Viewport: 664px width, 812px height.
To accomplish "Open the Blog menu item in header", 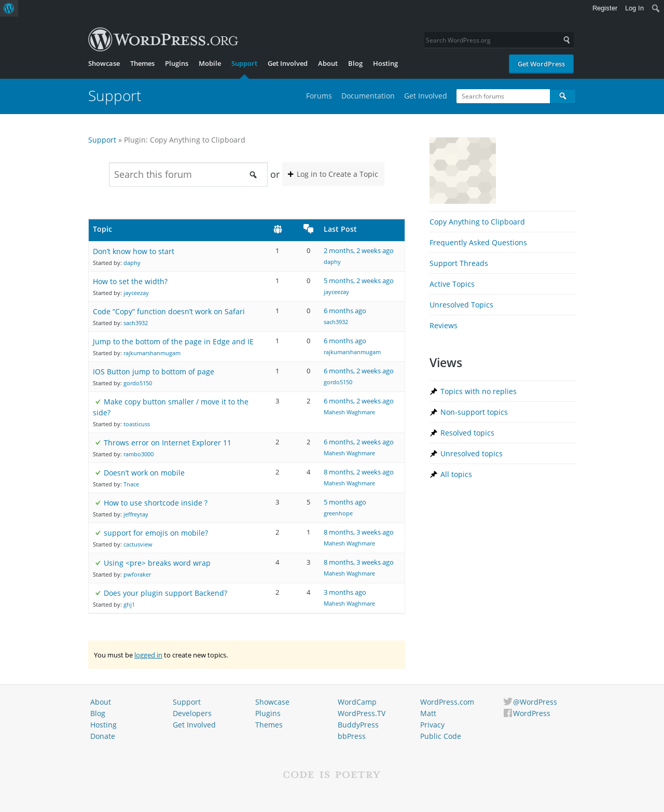I will [x=355, y=63].
